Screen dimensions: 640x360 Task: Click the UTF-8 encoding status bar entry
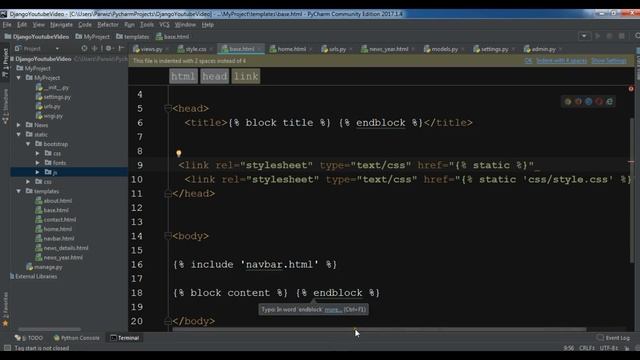[x=609, y=348]
